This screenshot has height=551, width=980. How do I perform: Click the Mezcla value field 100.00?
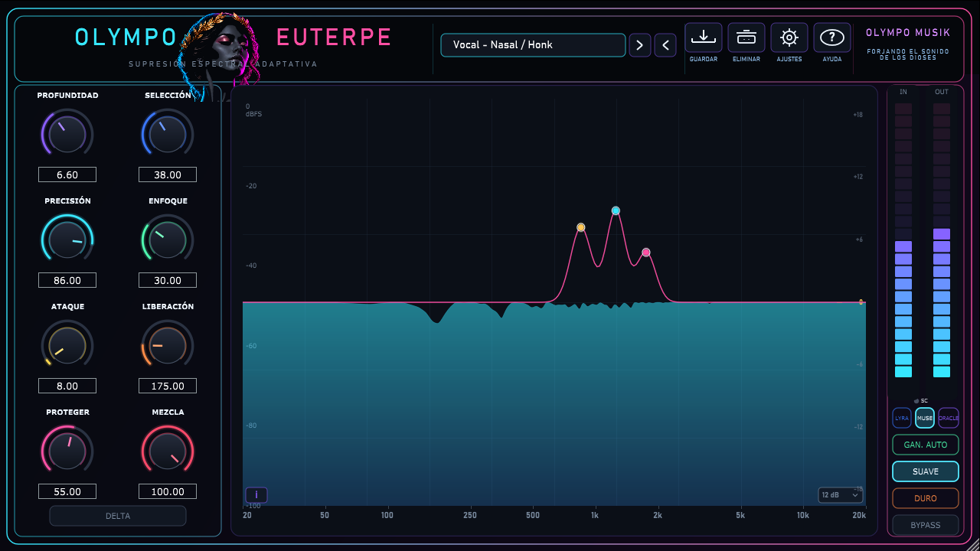click(x=168, y=491)
